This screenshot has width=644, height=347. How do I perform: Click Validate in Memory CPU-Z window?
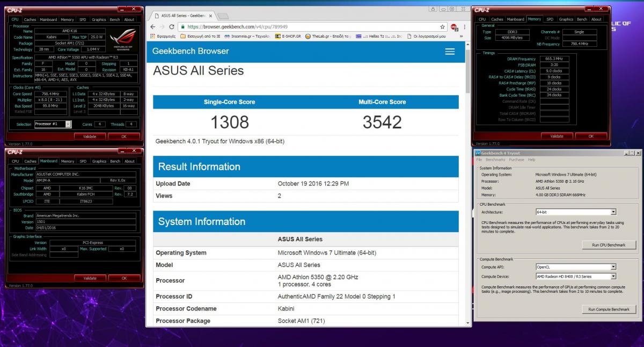point(557,136)
